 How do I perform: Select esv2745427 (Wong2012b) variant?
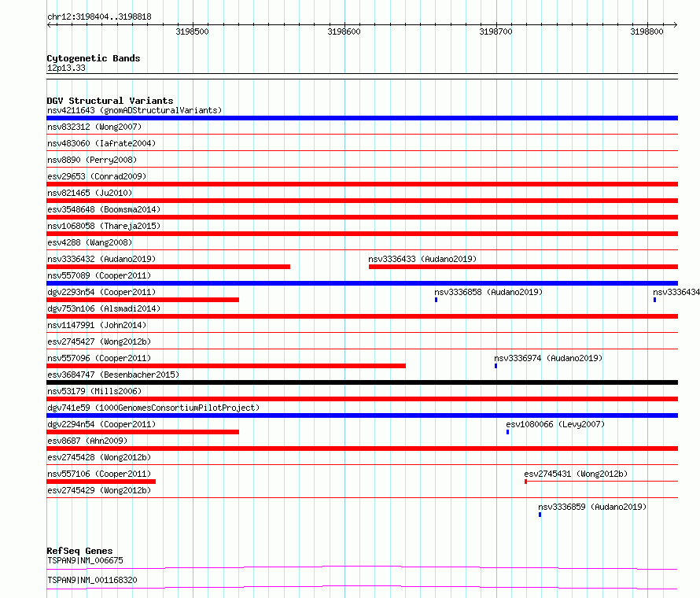(x=99, y=341)
